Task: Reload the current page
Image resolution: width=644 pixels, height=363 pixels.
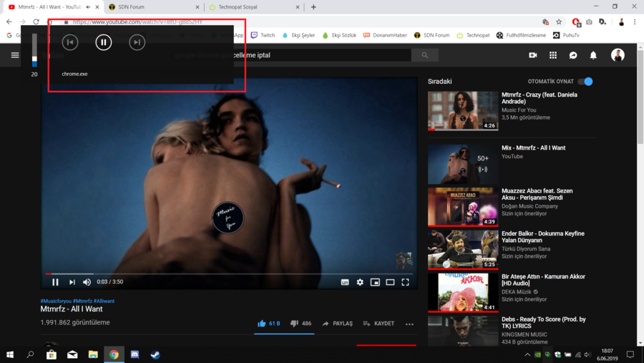Action: click(36, 21)
